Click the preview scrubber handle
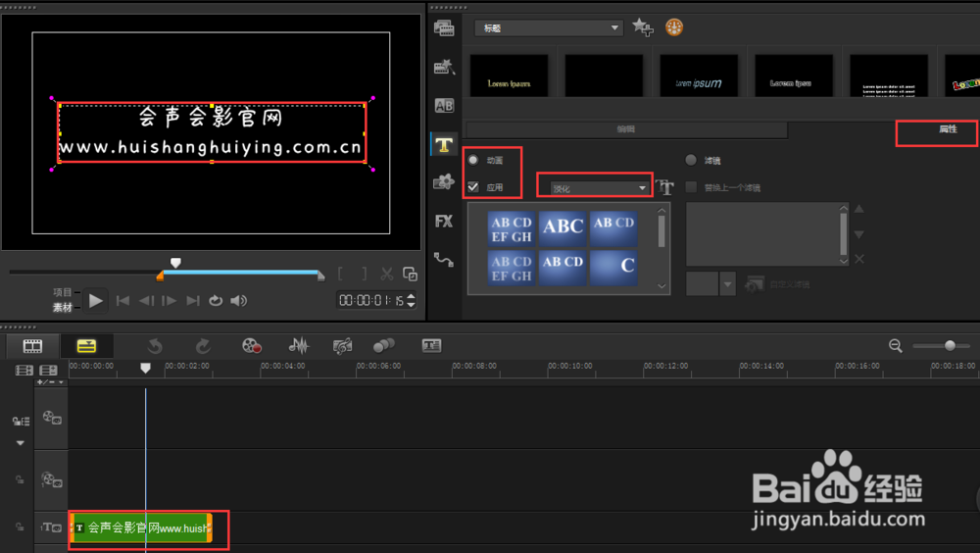980x553 pixels. coord(175,263)
